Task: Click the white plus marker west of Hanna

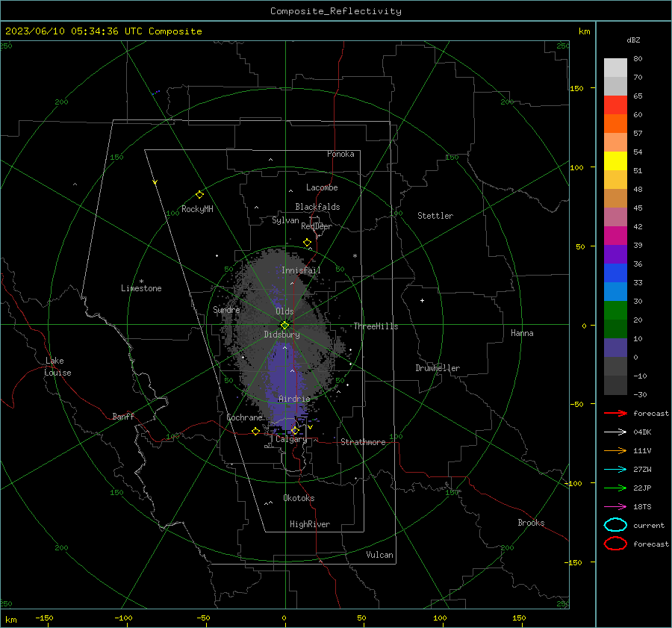Action: 422,300
